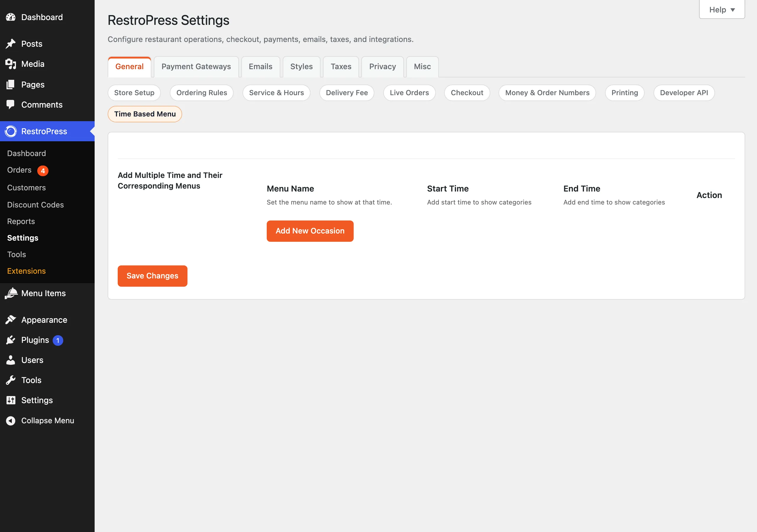Click the Pages document icon

[x=11, y=85]
